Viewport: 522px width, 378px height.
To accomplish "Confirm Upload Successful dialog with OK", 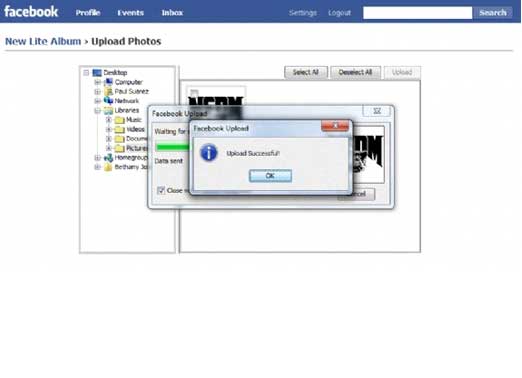I will coord(270,176).
